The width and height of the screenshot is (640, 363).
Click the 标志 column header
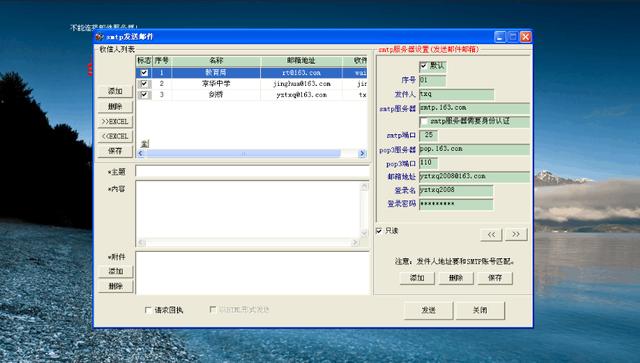(x=144, y=61)
